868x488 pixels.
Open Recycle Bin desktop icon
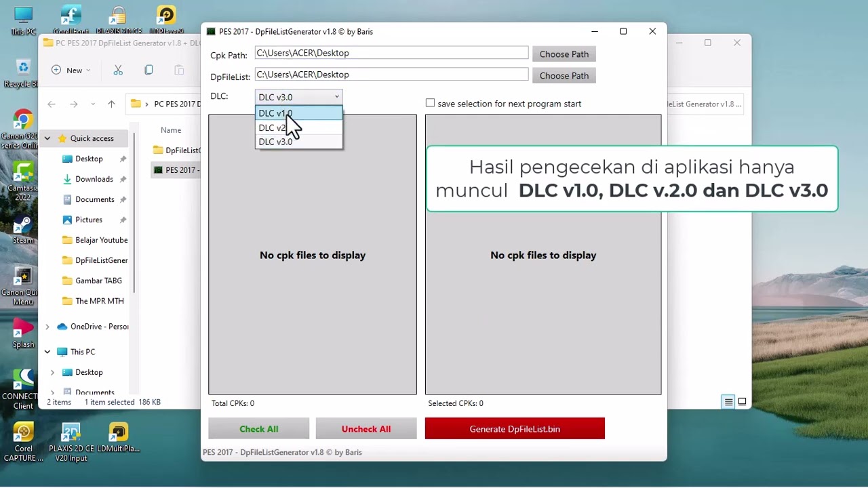pos(22,73)
